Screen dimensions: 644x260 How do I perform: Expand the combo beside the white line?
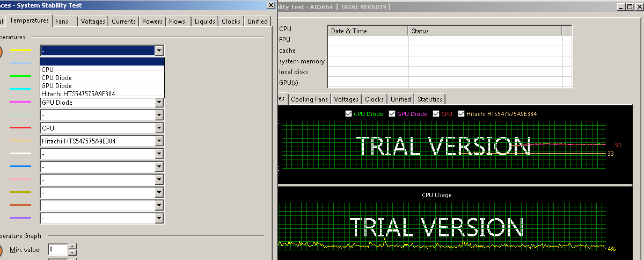click(x=158, y=154)
